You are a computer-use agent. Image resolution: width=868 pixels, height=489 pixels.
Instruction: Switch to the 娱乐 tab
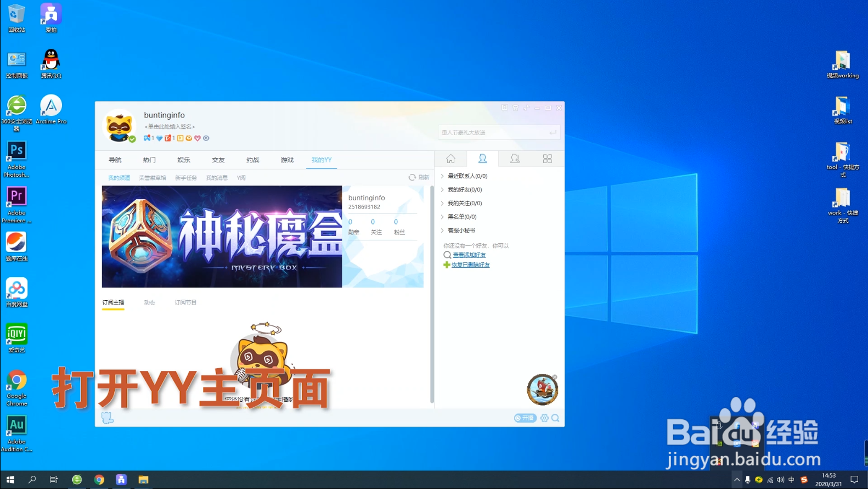(184, 160)
